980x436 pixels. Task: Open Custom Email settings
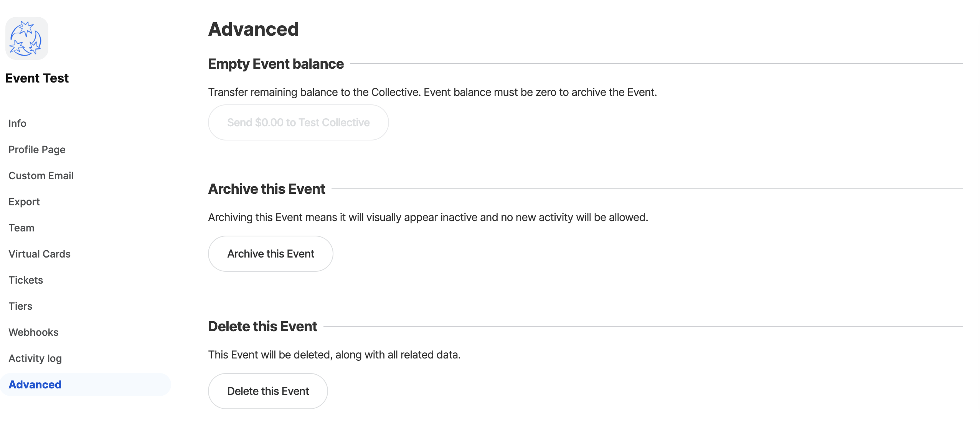coord(41,176)
